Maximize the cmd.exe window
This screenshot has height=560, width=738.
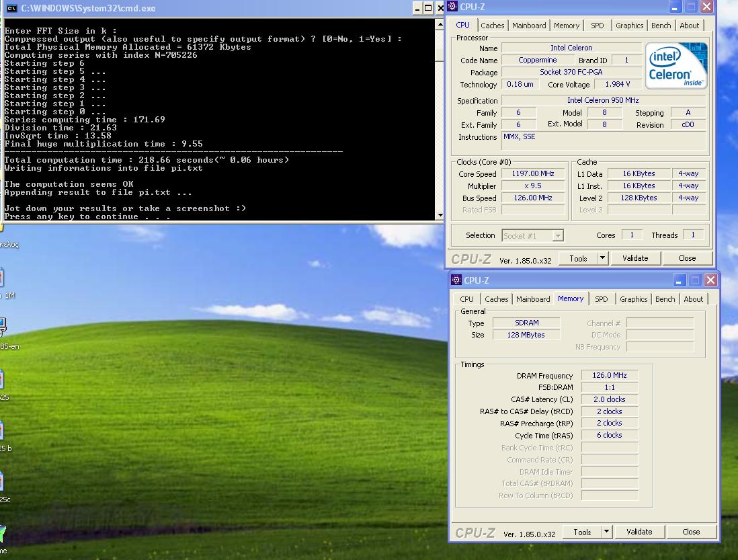click(428, 8)
